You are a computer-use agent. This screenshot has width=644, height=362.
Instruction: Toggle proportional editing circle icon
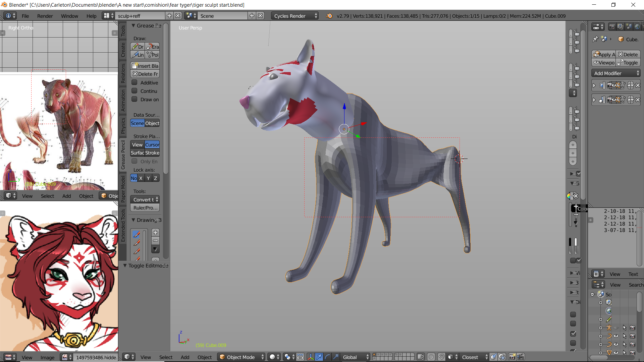(x=431, y=357)
